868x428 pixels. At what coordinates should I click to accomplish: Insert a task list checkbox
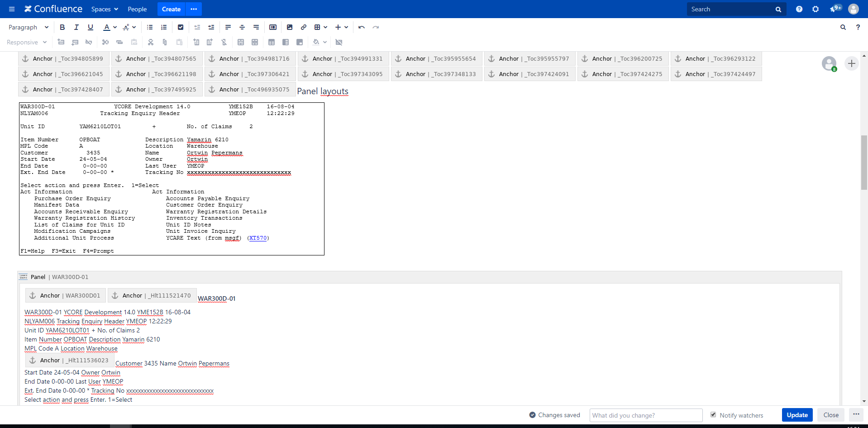tap(181, 27)
